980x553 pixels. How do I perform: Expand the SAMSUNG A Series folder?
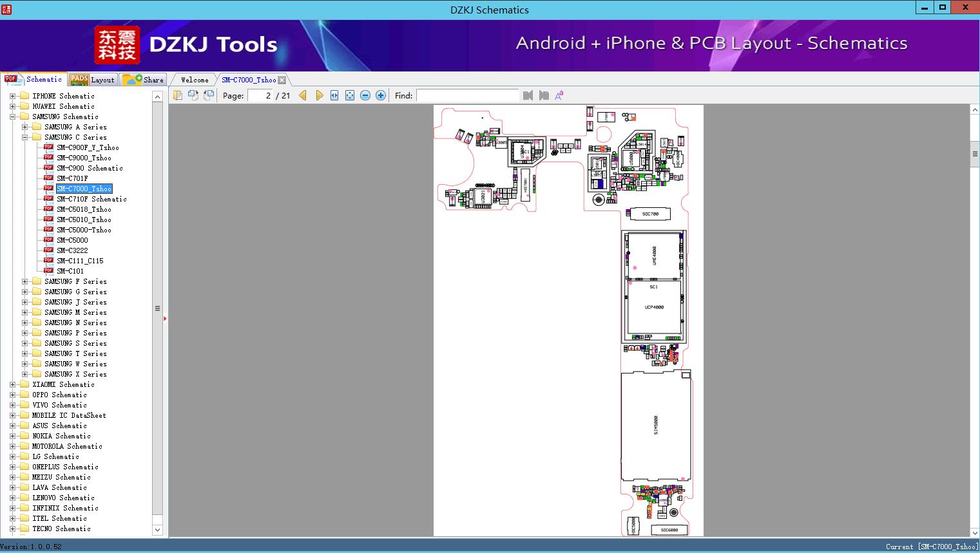(x=24, y=127)
